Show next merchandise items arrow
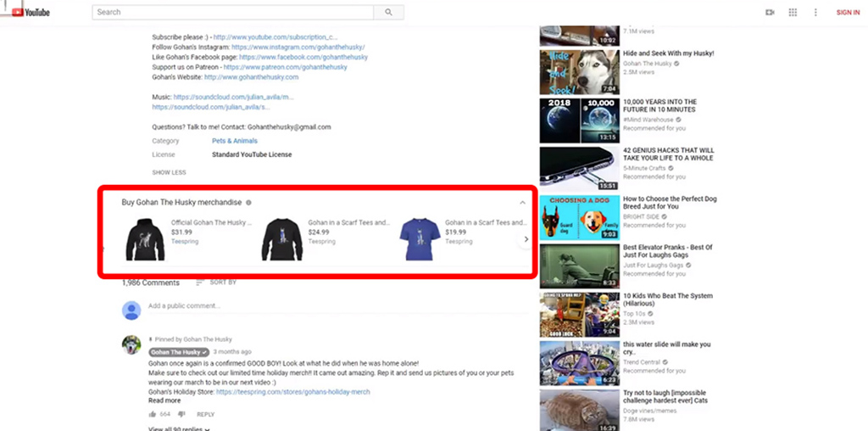868x431 pixels. pos(526,239)
